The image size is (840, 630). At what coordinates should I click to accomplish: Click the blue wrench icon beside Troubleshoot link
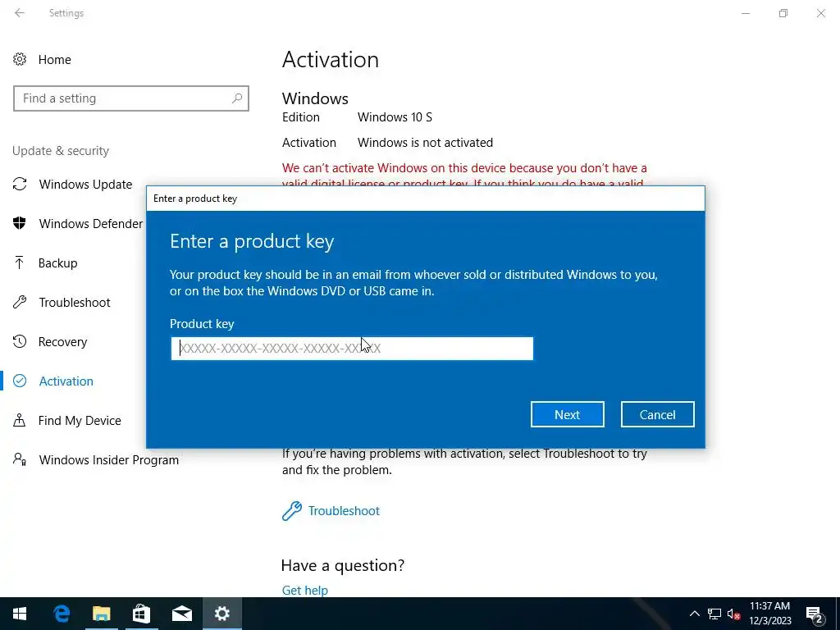click(292, 510)
